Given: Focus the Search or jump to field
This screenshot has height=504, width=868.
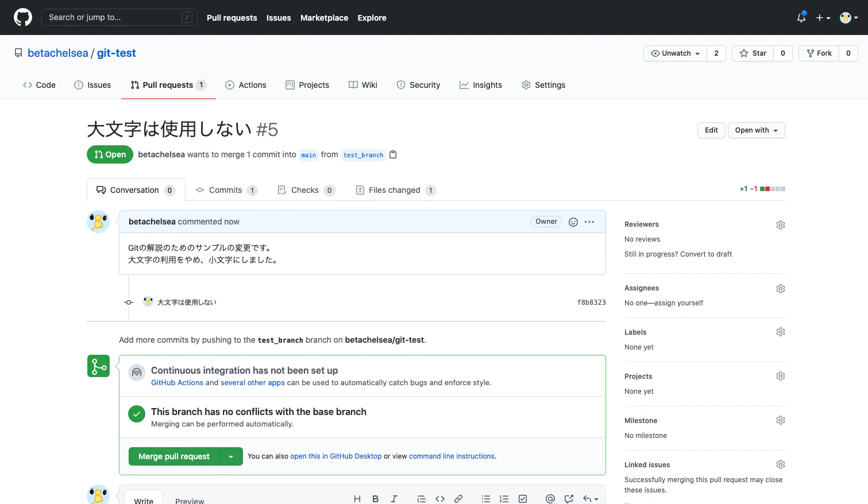Looking at the screenshot, I should pyautogui.click(x=119, y=17).
